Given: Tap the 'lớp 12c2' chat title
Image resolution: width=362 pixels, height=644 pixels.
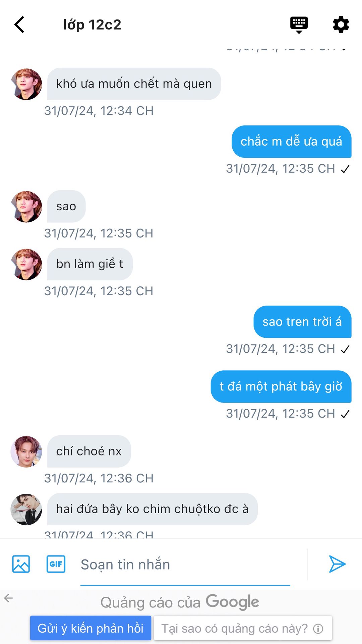Looking at the screenshot, I should (x=92, y=25).
